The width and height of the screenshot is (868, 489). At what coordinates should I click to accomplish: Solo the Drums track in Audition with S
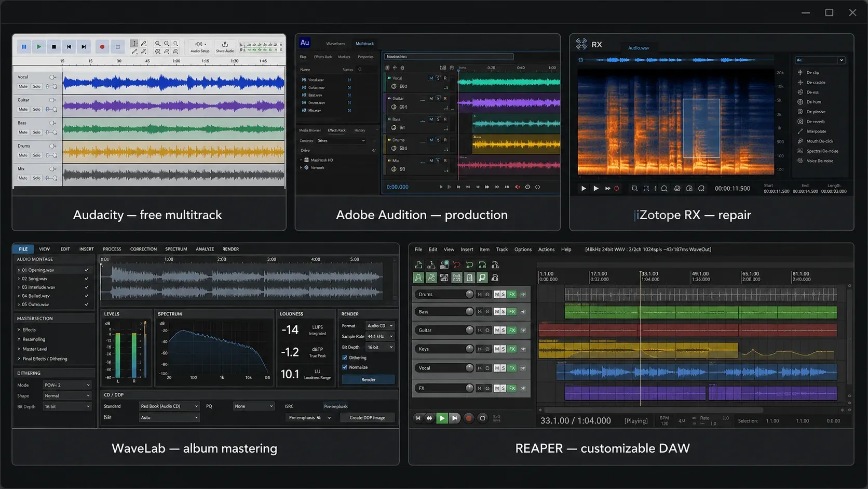[x=438, y=140]
